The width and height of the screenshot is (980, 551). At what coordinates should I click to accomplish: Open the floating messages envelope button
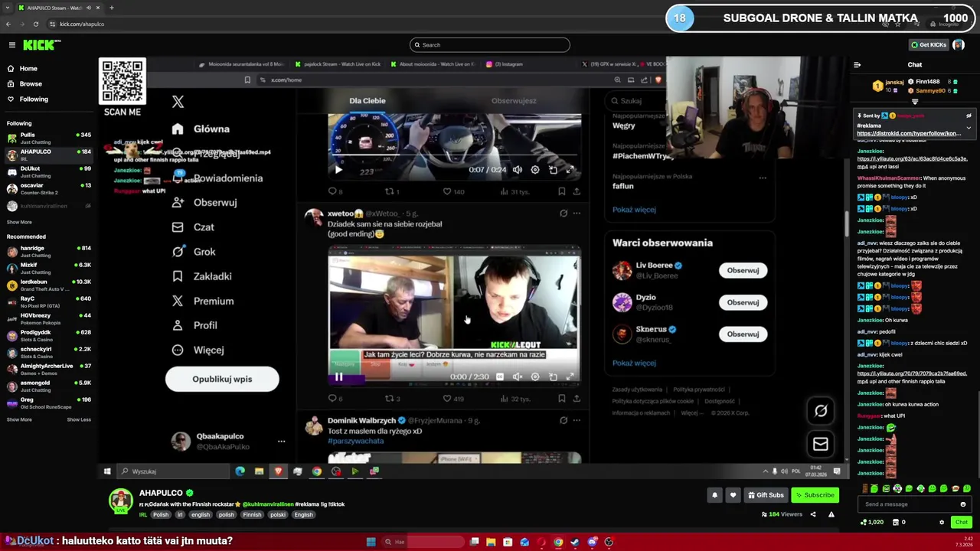(x=820, y=444)
